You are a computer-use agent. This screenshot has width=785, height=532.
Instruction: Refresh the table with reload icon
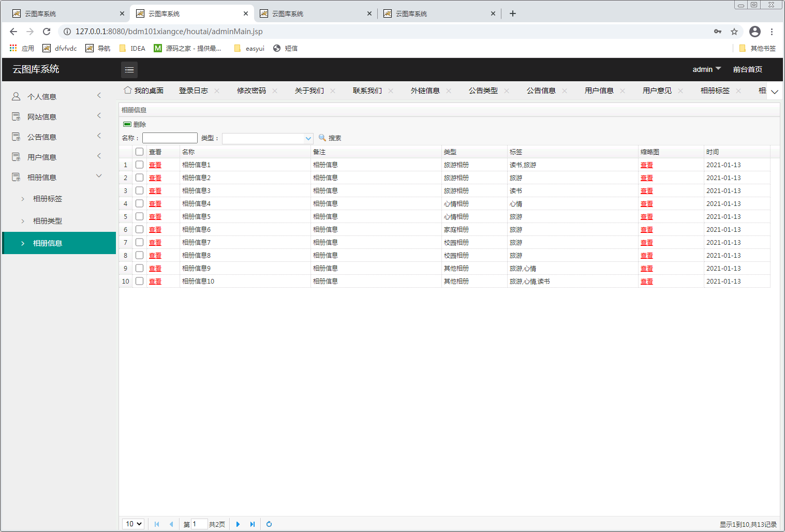[269, 524]
